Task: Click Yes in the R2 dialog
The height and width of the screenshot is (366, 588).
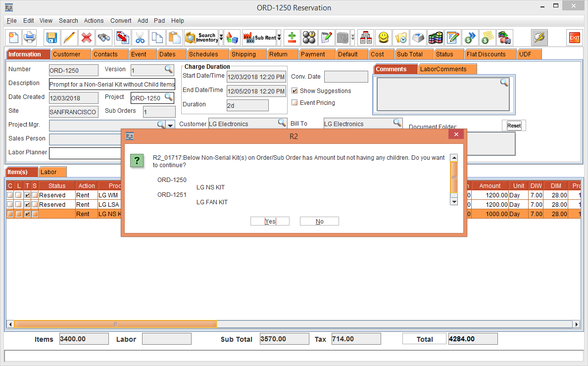Action: [270, 222]
